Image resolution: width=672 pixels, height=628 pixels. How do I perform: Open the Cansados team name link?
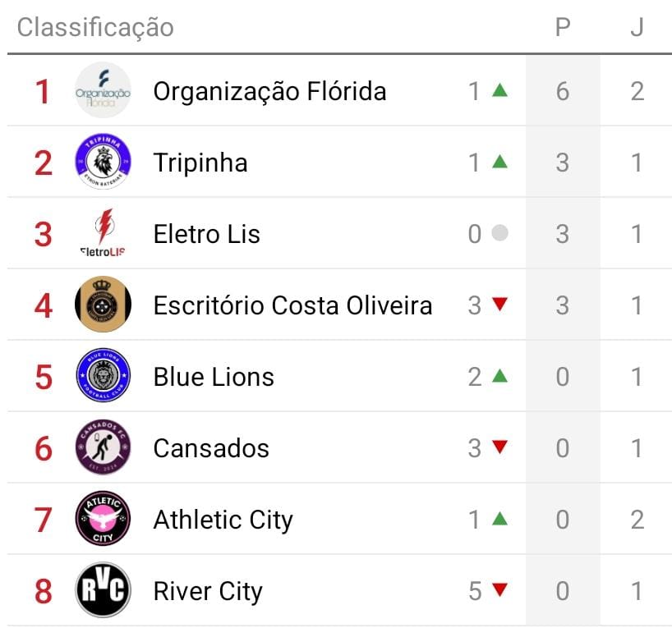(211, 448)
